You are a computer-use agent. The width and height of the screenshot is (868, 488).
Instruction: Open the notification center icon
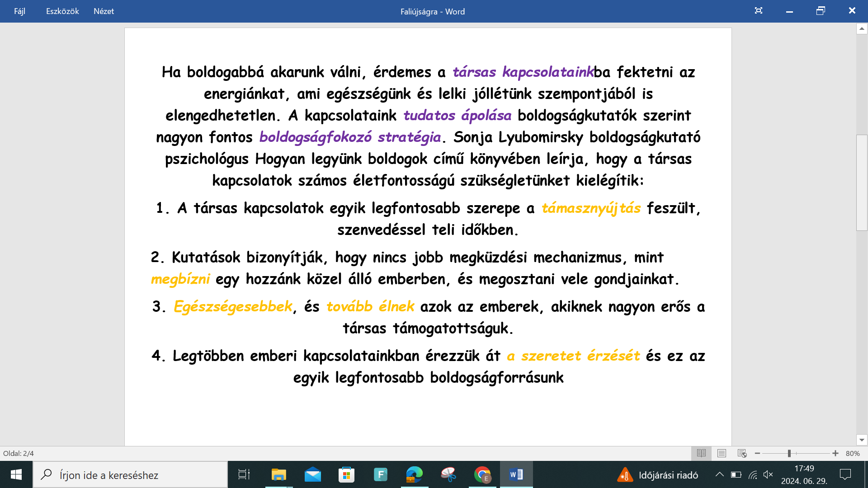point(845,474)
